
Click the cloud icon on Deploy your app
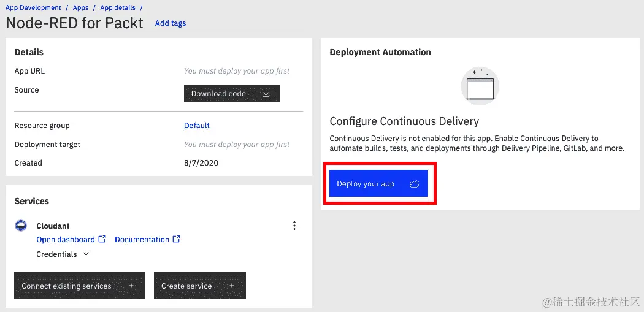point(415,184)
